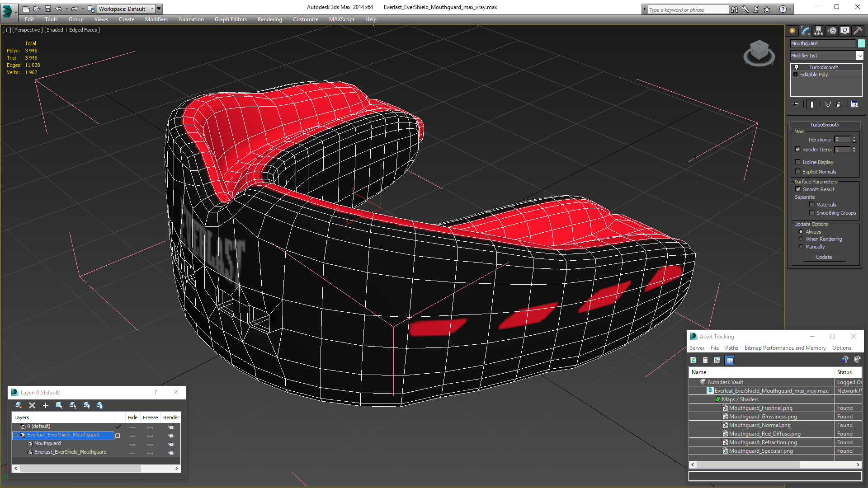Open the Motion command panel tab
The height and width of the screenshot is (488, 868).
pyautogui.click(x=832, y=31)
